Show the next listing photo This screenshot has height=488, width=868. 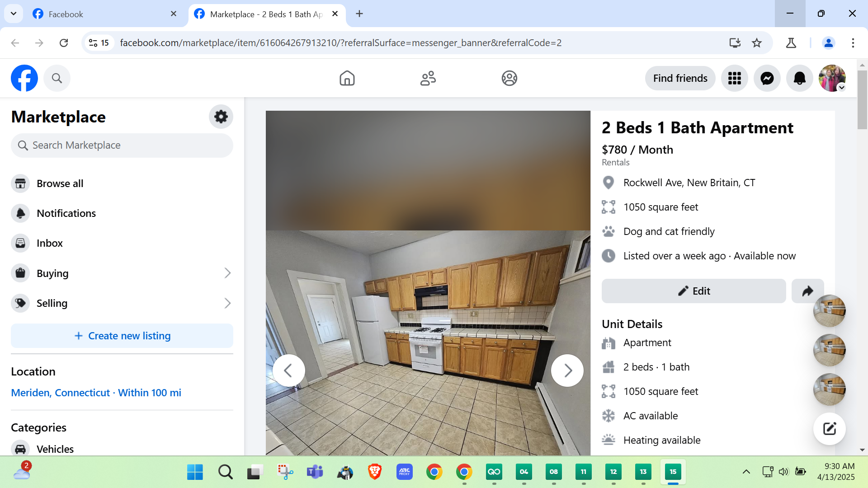(567, 371)
